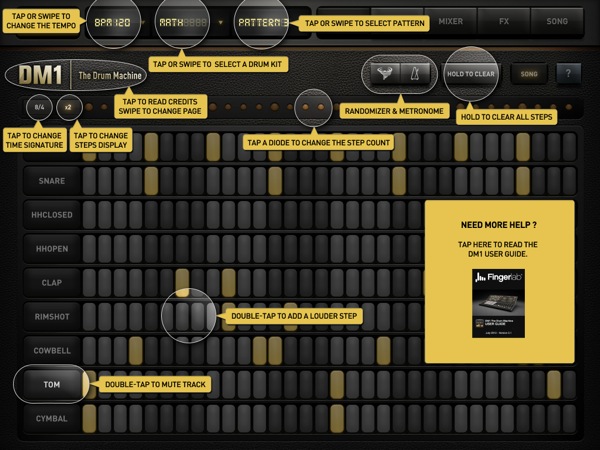Toggle step 1 of the HHOPEN track
The width and height of the screenshot is (600, 450).
tap(89, 249)
